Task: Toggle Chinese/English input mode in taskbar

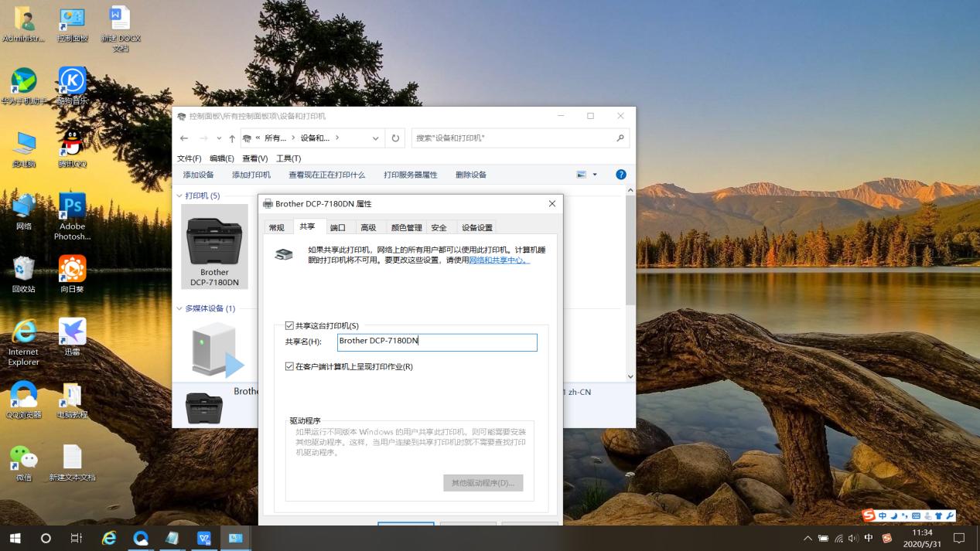Action: pyautogui.click(x=867, y=538)
